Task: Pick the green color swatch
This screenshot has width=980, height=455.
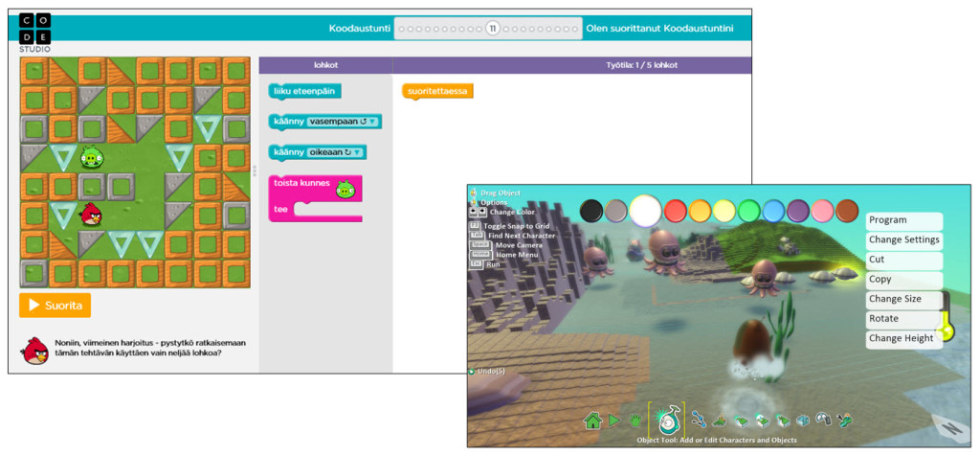Action: [748, 211]
